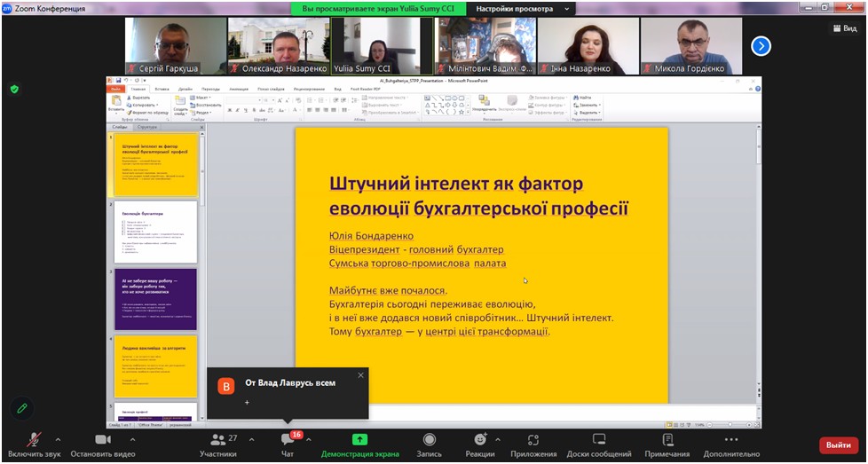Image resolution: width=868 pixels, height=464 pixels.
Task: Dismiss the Влад Лаврусь chat notification
Action: (x=360, y=375)
